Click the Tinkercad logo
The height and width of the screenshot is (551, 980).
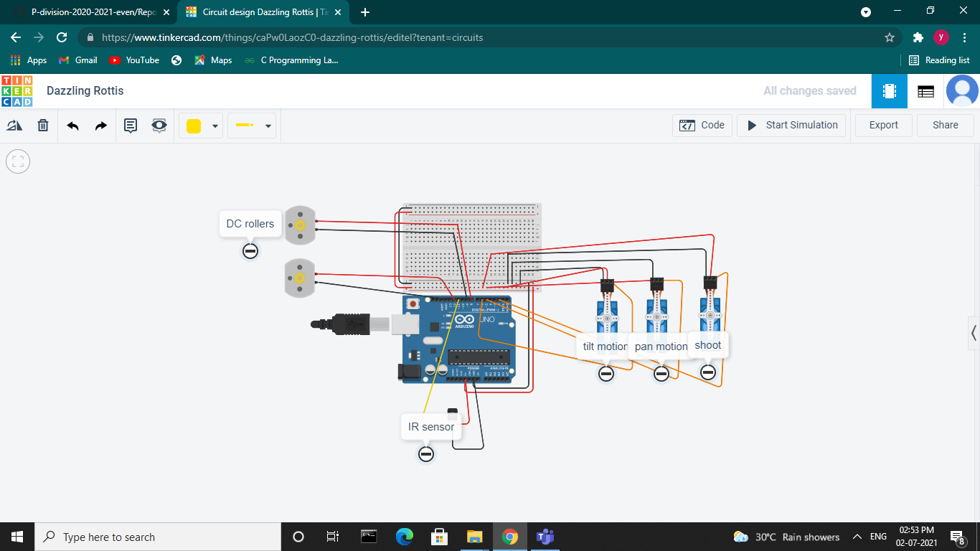click(17, 91)
